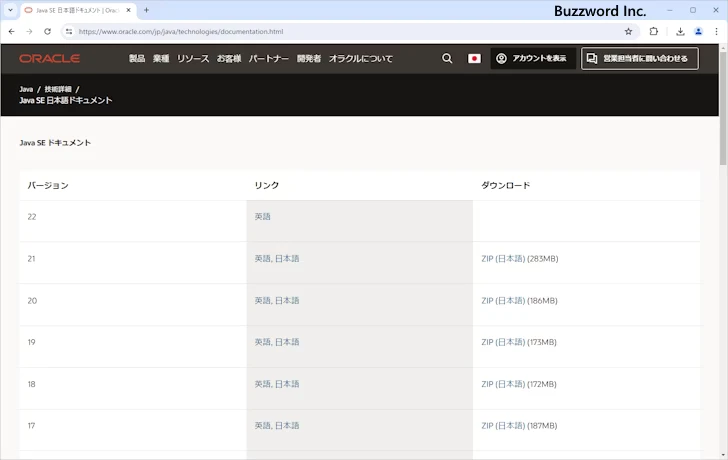Image resolution: width=728 pixels, height=460 pixels.
Task: Click the scrollbar down arrow
Action: pos(723,456)
